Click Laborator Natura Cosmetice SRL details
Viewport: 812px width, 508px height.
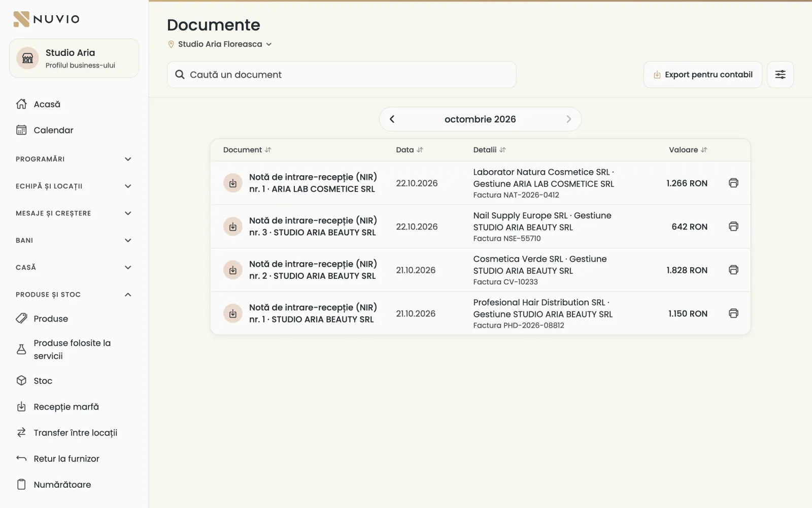point(544,183)
